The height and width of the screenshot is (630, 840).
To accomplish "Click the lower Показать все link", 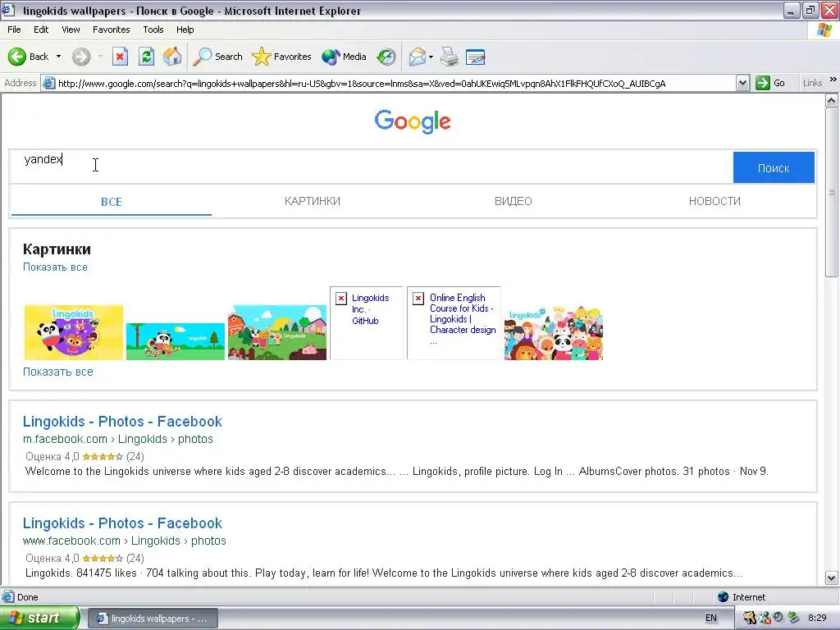I will tap(58, 372).
